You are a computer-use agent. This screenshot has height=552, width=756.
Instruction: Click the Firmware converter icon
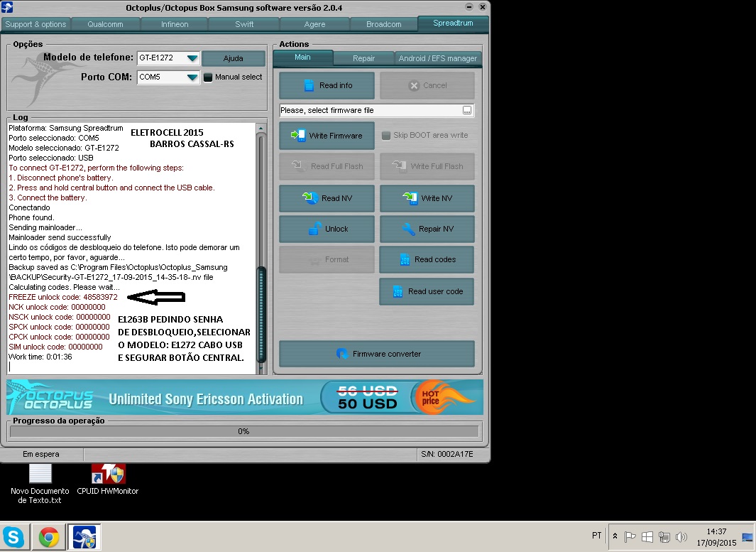click(342, 354)
